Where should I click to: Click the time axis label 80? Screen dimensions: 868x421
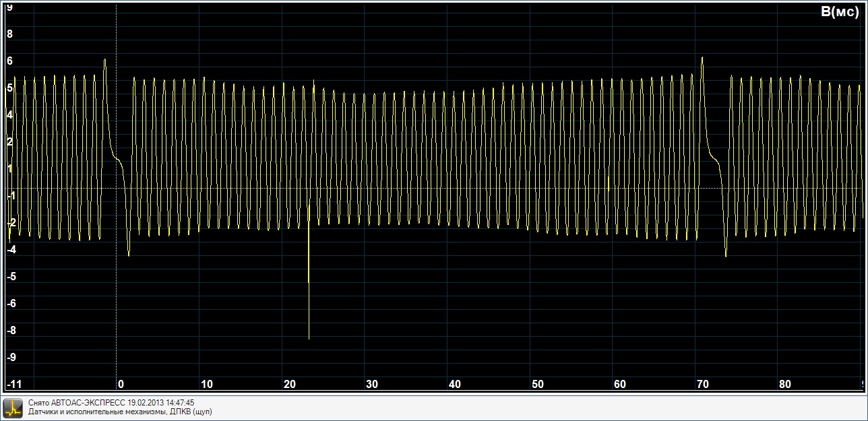tap(784, 384)
